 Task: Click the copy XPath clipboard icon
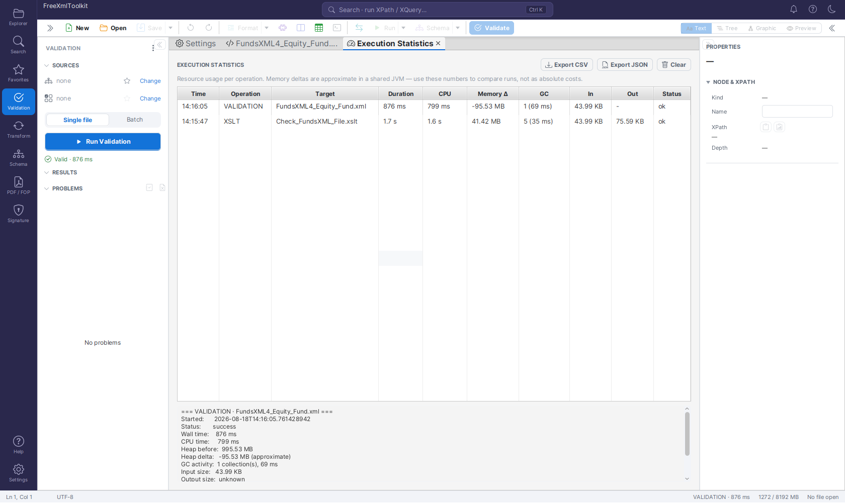tap(766, 127)
